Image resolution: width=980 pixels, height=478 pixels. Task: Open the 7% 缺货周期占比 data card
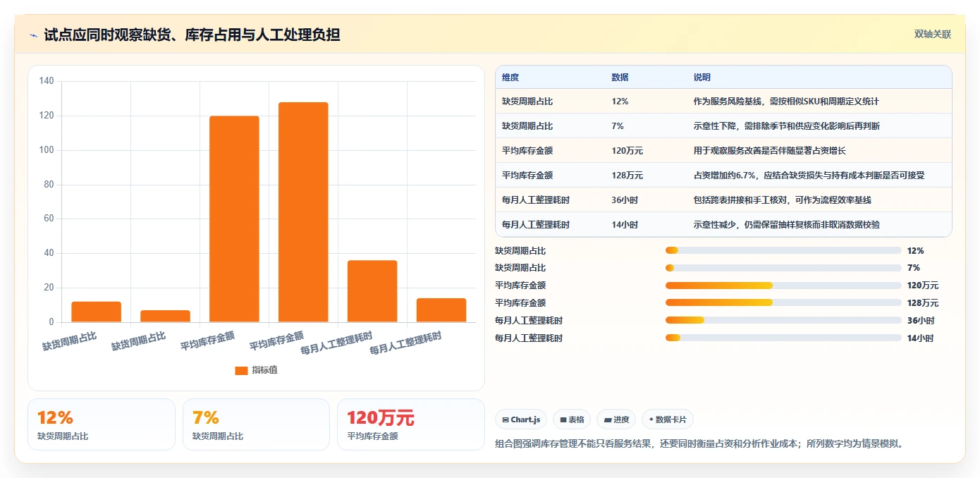tap(256, 424)
